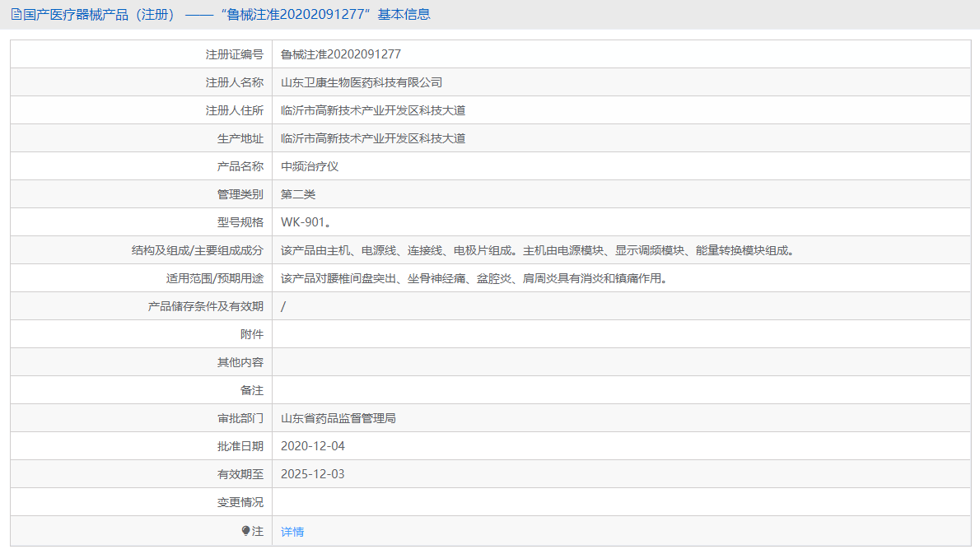The image size is (980, 554).
Task: Click the 审批部门 value 山东省药品监督管理局
Action: 338,417
